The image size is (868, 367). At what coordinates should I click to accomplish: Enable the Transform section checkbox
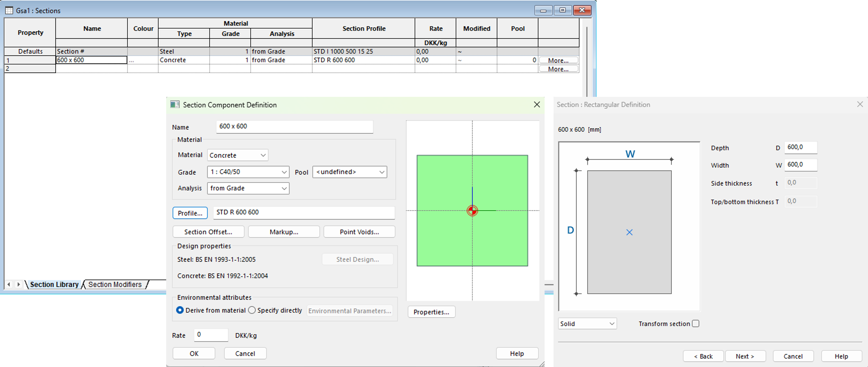coord(696,324)
